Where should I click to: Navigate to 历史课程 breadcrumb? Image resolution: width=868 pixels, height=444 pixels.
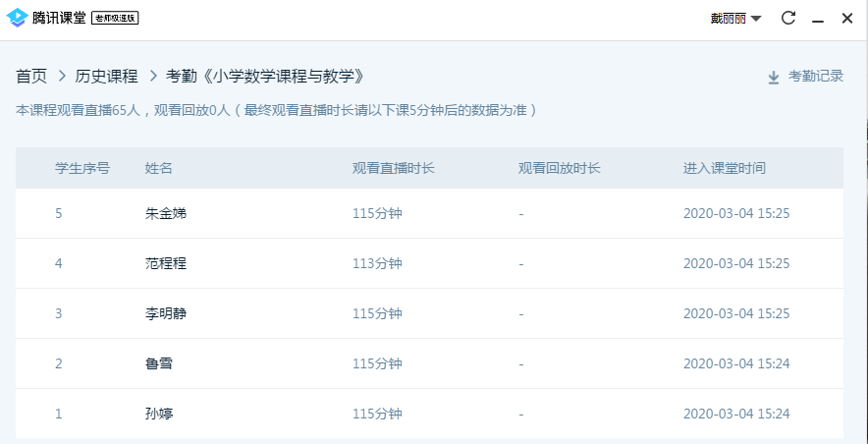106,76
